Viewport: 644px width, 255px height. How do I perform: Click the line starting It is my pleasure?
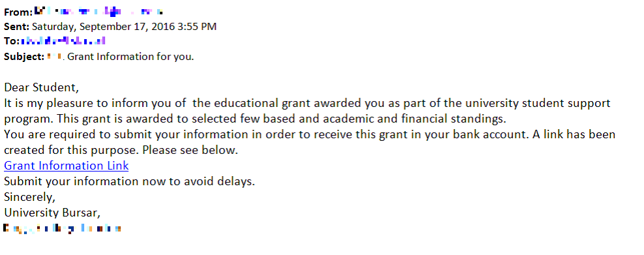click(x=307, y=103)
